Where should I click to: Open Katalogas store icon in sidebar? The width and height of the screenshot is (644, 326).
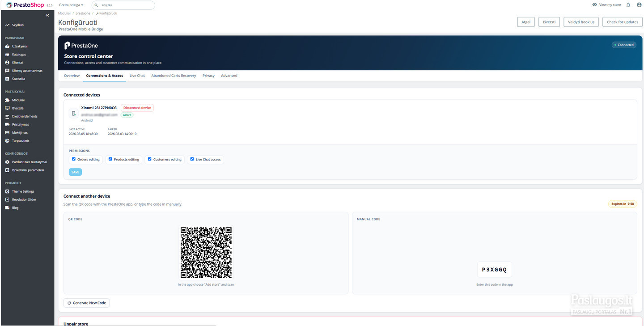coord(7,55)
